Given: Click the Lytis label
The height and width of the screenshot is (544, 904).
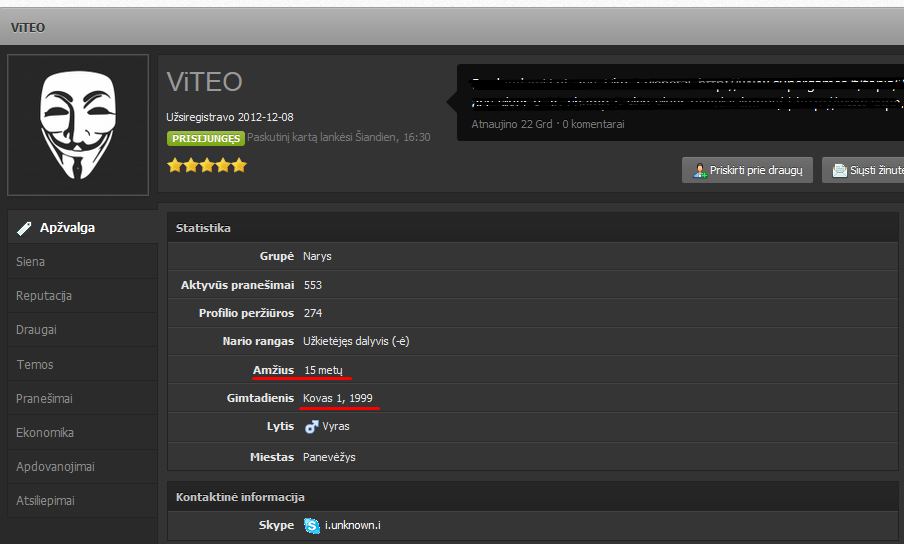Looking at the screenshot, I should (280, 426).
